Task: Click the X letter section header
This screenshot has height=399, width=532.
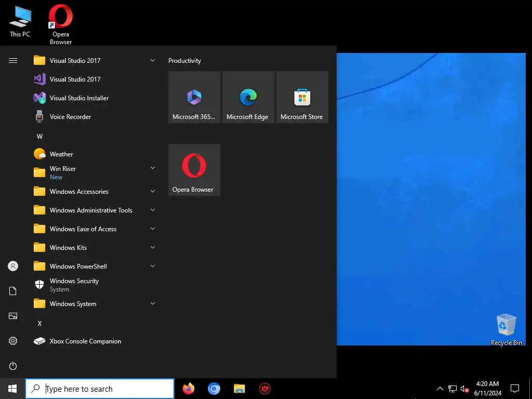Action: 39,323
